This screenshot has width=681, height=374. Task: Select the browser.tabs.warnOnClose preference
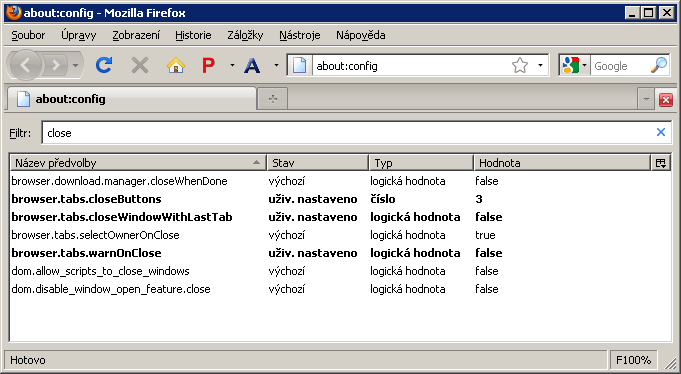pyautogui.click(x=86, y=253)
